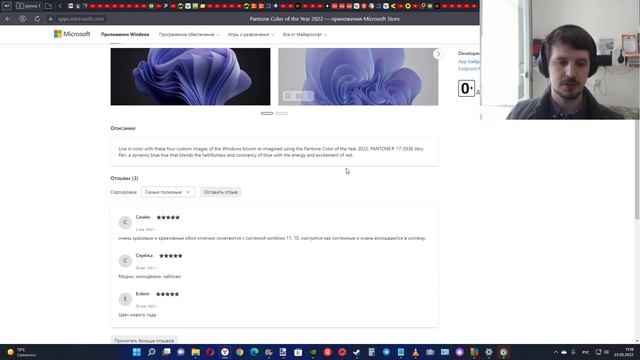Expand the Игры и развлечения dropdown
The image size is (640, 360).
[x=251, y=35]
